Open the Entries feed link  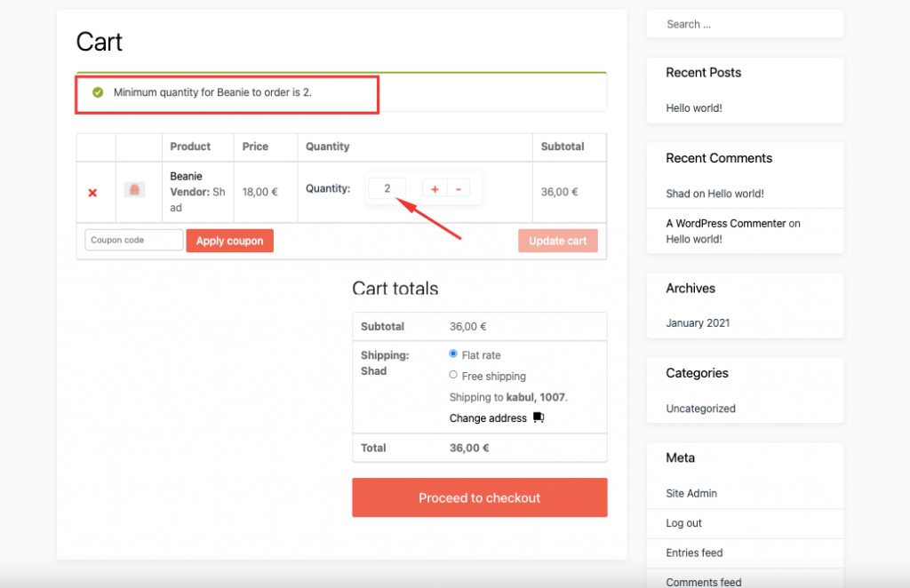[694, 552]
